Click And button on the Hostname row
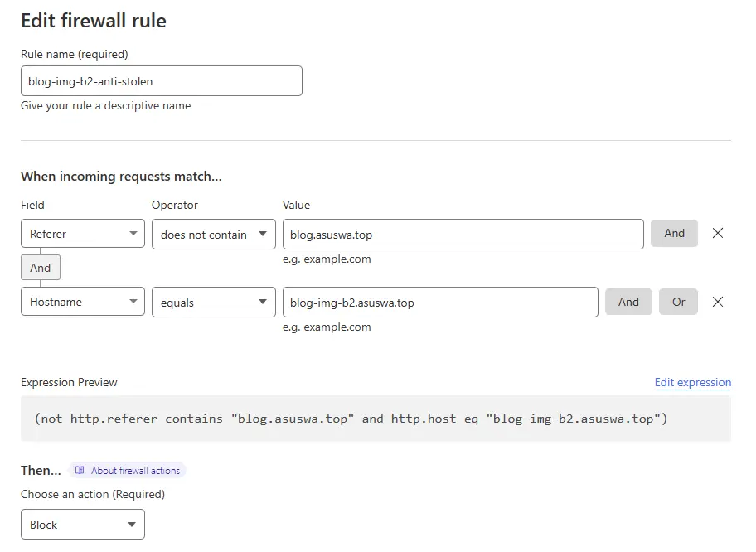This screenshot has height=552, width=756. pyautogui.click(x=628, y=303)
